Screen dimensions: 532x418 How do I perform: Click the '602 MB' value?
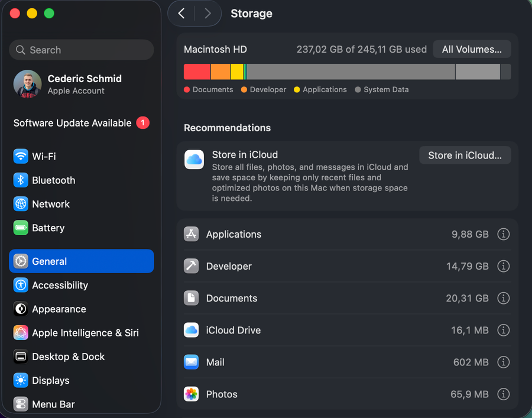[x=471, y=362]
